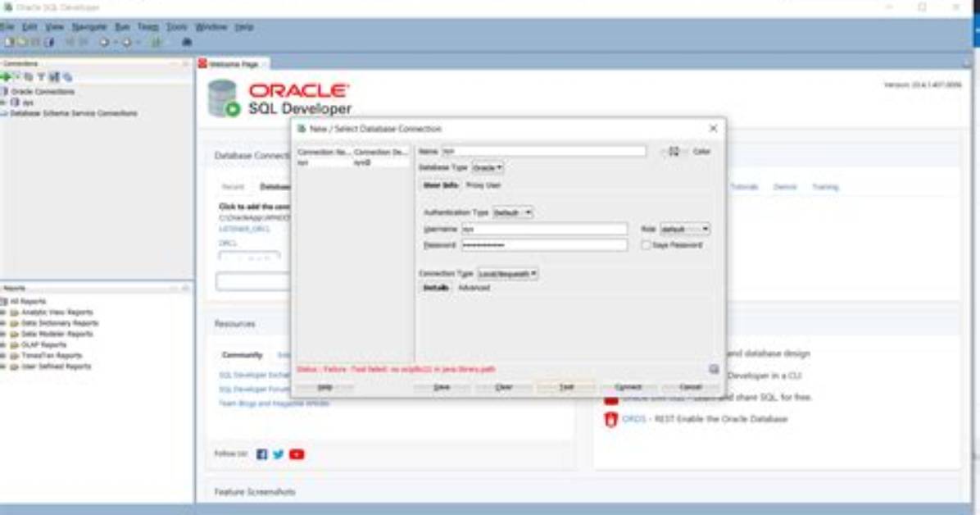This screenshot has height=515, width=980.
Task: Click the Forward navigation arrow in main toolbar
Action: pyautogui.click(x=127, y=42)
